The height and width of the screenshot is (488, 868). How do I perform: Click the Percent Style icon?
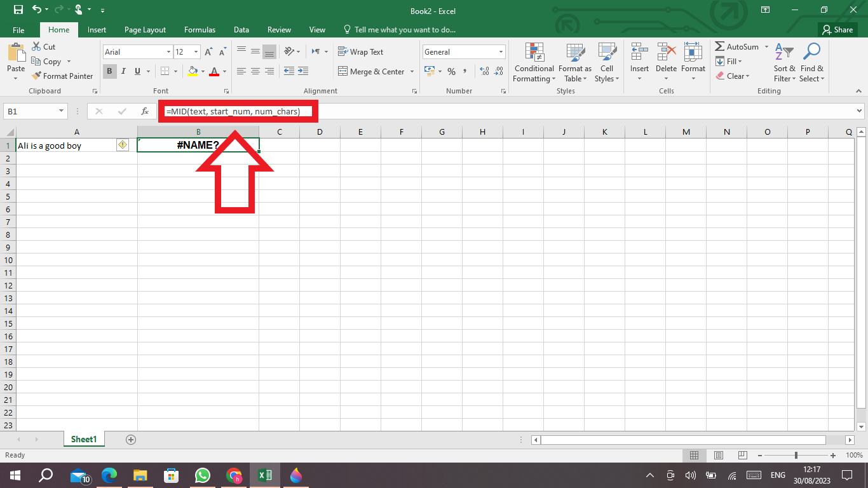coord(451,71)
